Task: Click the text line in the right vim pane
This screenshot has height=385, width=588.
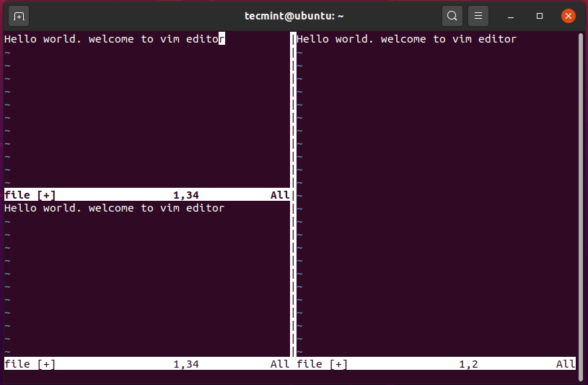Action: point(406,39)
